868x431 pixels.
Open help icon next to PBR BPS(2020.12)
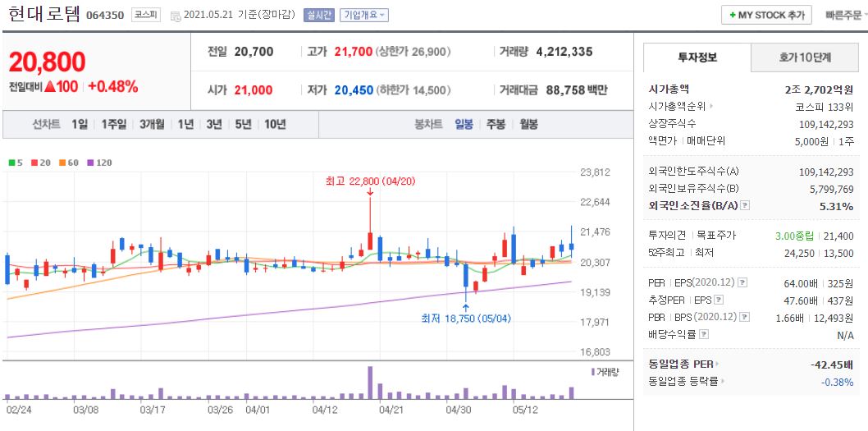point(747,317)
